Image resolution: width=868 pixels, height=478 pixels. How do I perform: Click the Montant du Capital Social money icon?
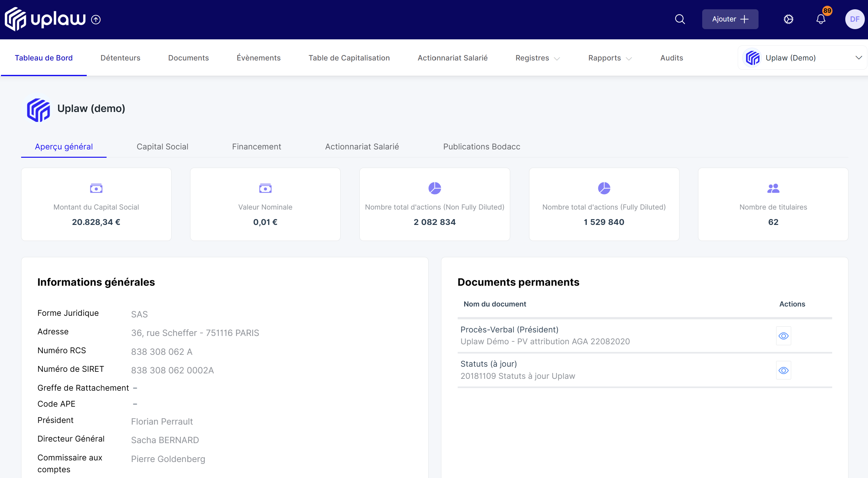tap(96, 188)
